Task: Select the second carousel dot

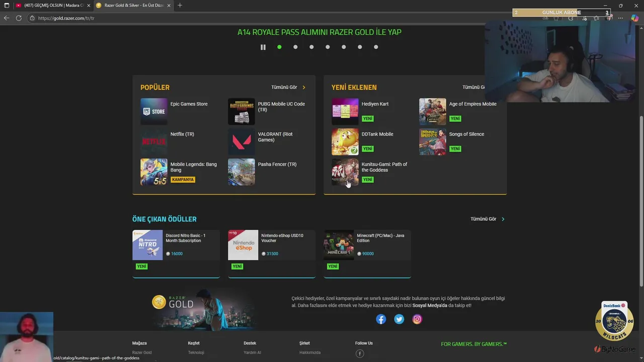Action: click(x=295, y=47)
